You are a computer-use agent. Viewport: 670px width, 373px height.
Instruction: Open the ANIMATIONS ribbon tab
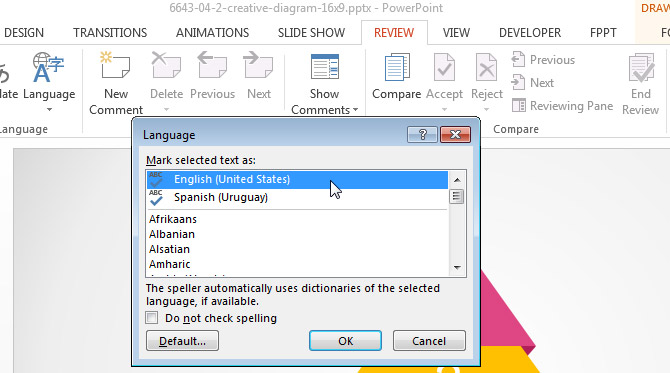coord(212,33)
